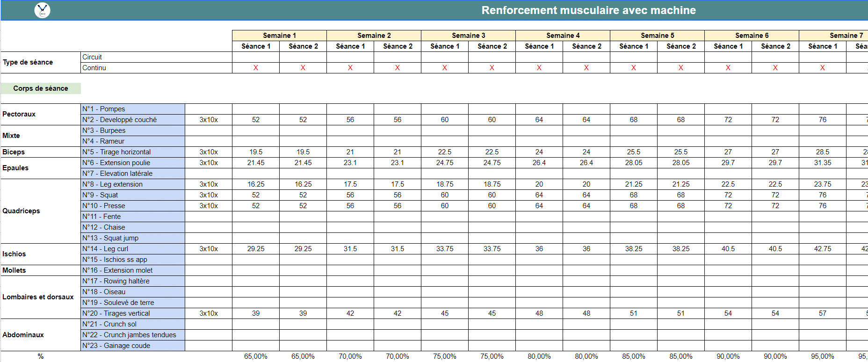Click the 'Type de séance' label cell
This screenshot has width=868, height=362.
pos(41,62)
